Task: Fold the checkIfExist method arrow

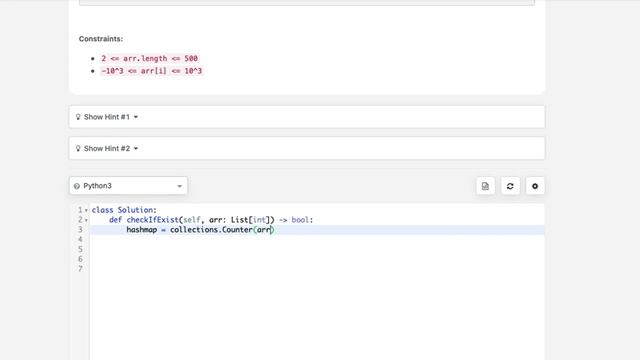Action: click(86, 220)
